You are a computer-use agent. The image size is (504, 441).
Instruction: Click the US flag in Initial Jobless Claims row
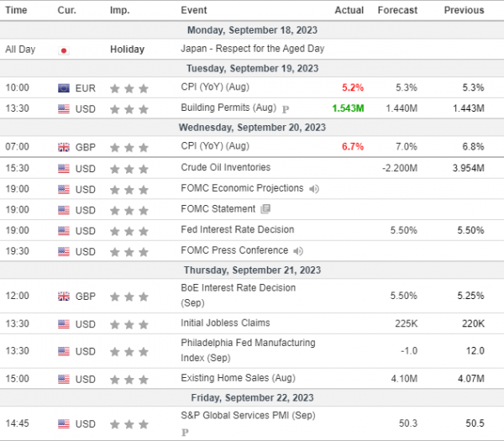(x=64, y=323)
